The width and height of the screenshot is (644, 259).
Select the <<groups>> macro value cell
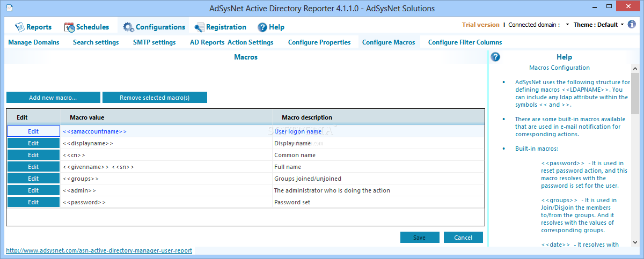click(x=166, y=179)
